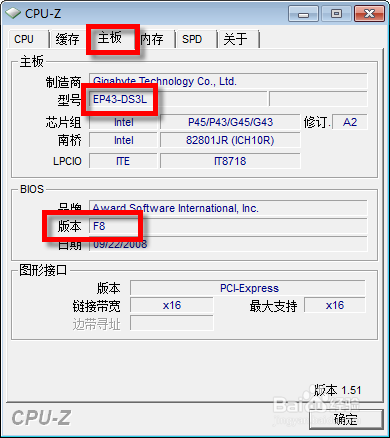Open the 缓存 tab

(67, 39)
